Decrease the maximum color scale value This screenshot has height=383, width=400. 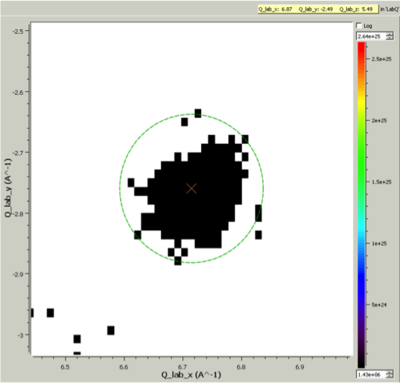tap(390, 38)
